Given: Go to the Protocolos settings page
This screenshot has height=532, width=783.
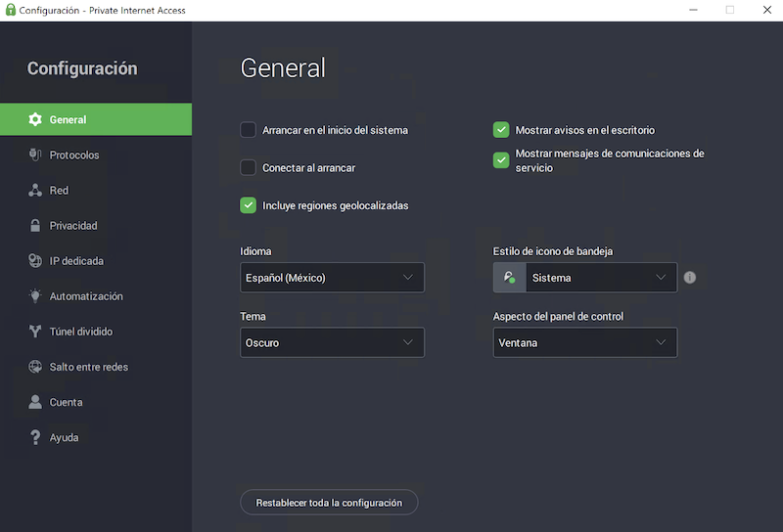Looking at the screenshot, I should [x=96, y=155].
